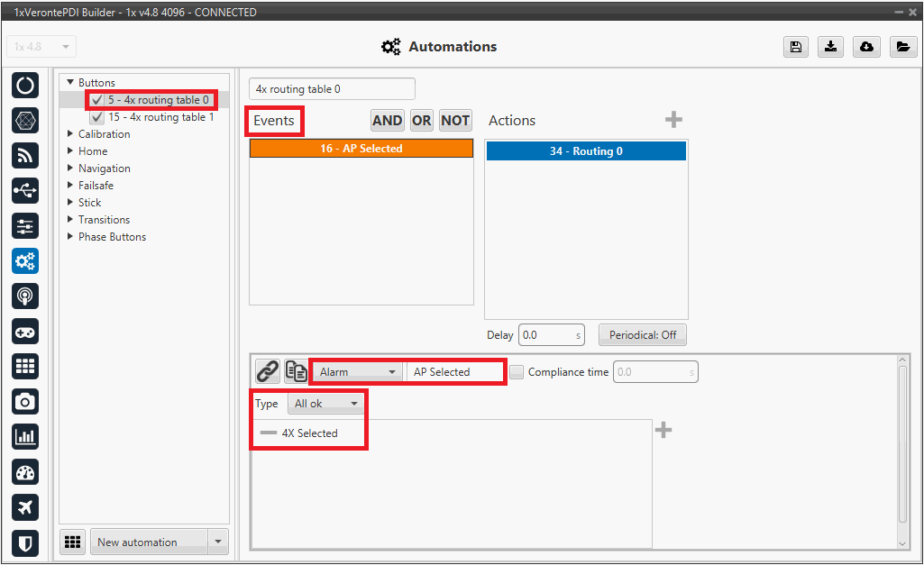Click the chain link icon in event panel

click(x=268, y=371)
